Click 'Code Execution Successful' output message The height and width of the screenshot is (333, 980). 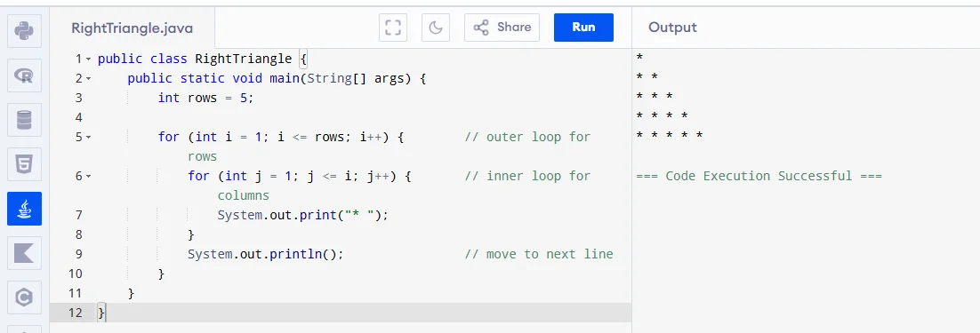click(x=759, y=176)
